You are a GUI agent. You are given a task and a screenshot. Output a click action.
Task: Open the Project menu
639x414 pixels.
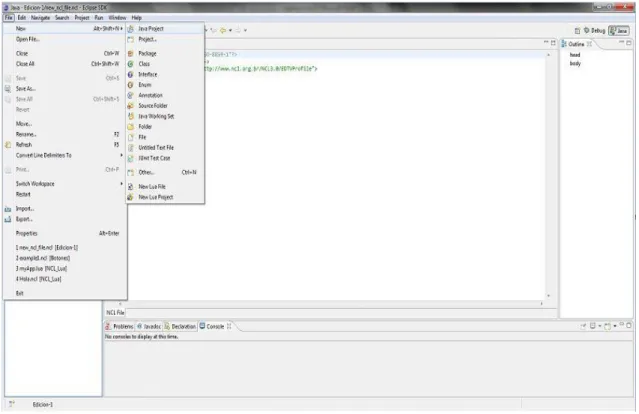click(82, 18)
